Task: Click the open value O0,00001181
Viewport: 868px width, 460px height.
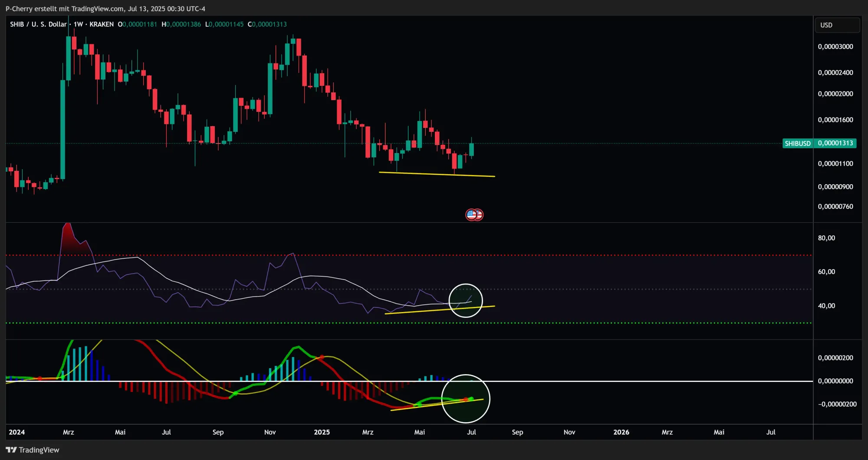Action: tap(138, 24)
